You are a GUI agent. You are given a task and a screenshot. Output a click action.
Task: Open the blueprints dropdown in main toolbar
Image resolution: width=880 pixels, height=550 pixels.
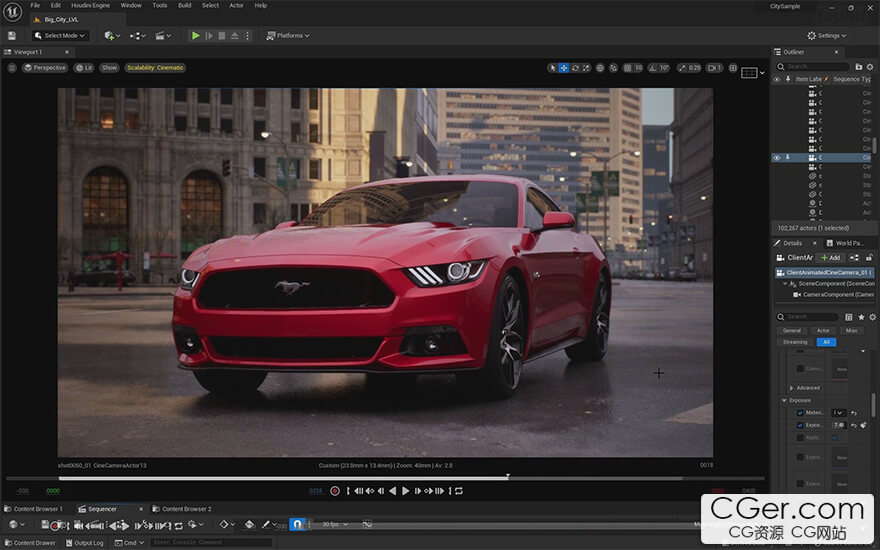pos(138,35)
